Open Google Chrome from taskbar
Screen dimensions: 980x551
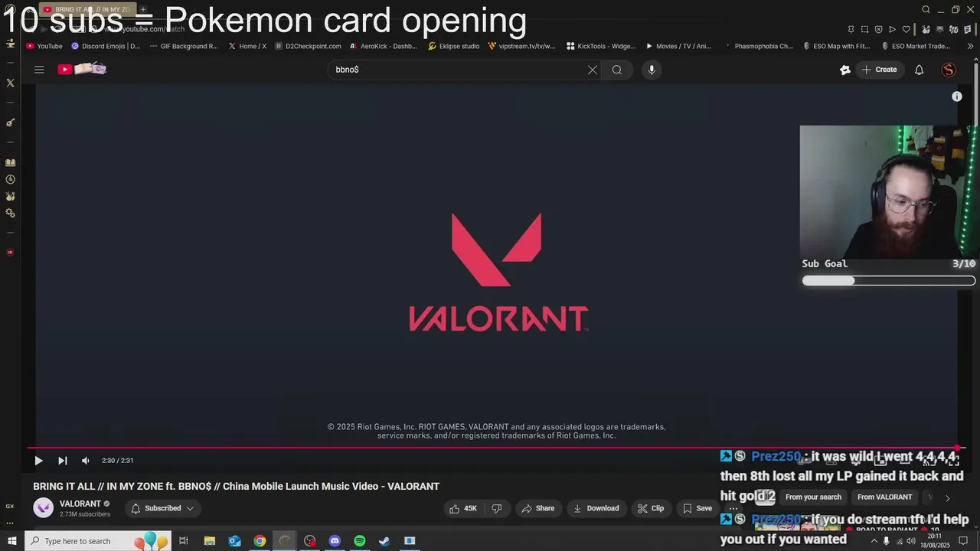pos(260,541)
